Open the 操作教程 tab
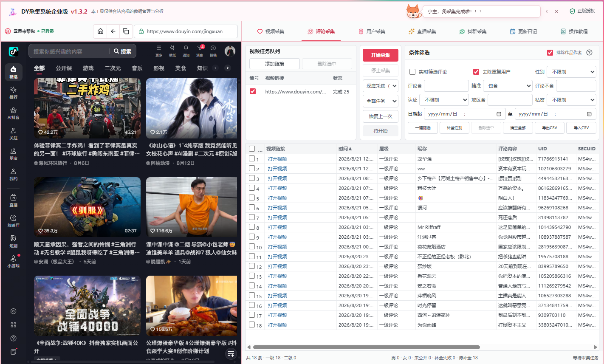The width and height of the screenshot is (604, 364). [574, 31]
